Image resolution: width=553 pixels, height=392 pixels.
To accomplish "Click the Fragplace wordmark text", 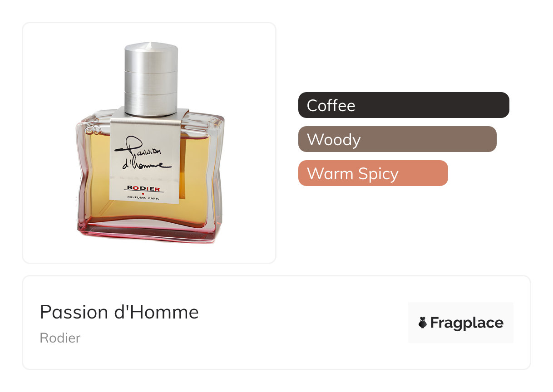I will tap(467, 323).
